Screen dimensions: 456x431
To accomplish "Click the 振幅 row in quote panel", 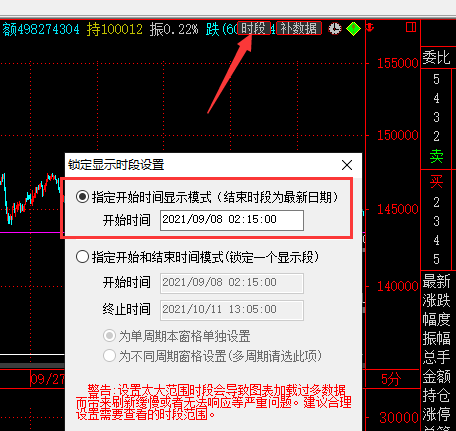I will coord(436,338).
